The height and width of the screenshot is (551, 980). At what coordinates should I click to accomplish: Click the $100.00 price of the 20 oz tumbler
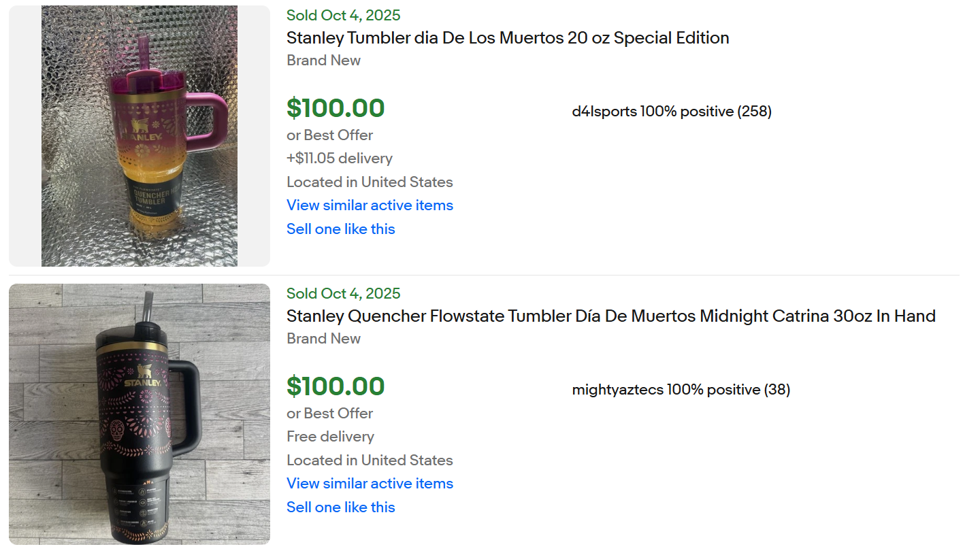(336, 108)
